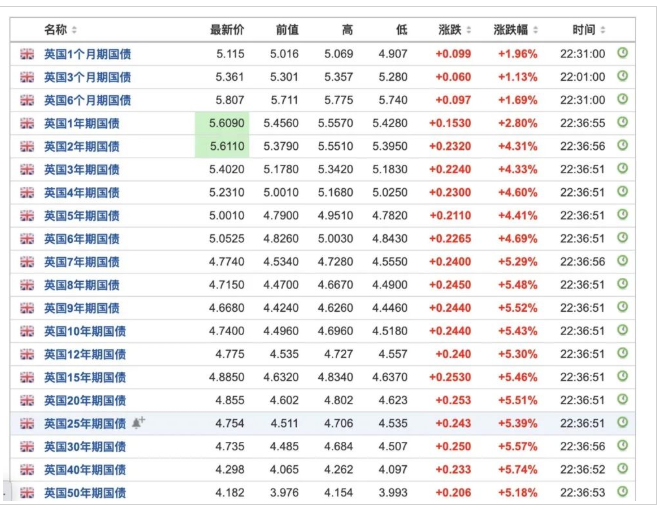The image size is (660, 510).
Task: Sort the table by 名称 column arrows
Action: pyautogui.click(x=74, y=30)
